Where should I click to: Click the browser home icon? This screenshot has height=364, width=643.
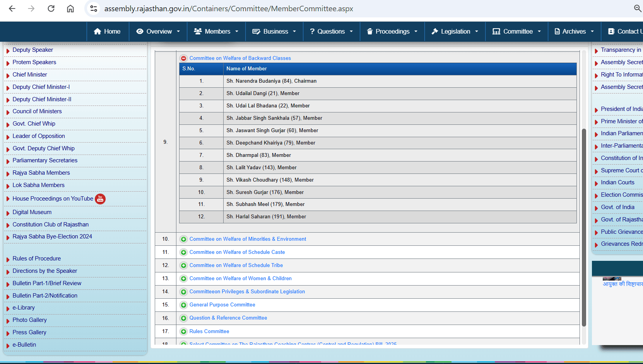70,9
